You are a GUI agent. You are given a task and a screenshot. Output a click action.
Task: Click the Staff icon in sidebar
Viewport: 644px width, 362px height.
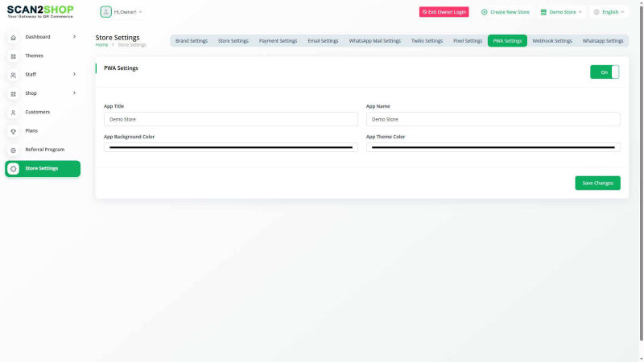pyautogui.click(x=13, y=75)
